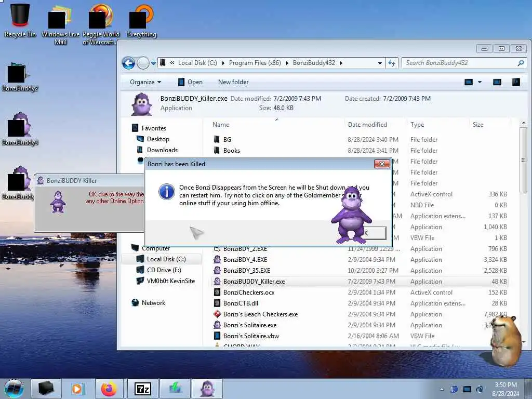Open Firefox from the taskbar
This screenshot has height=399, width=532.
coord(109,389)
